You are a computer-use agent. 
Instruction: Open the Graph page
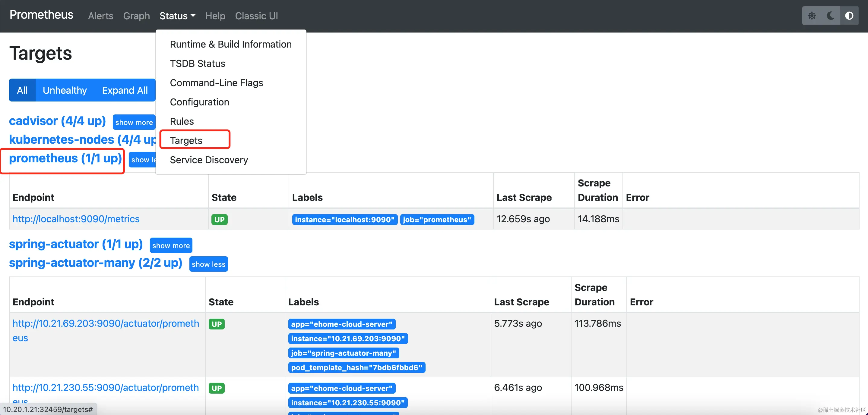(x=136, y=16)
